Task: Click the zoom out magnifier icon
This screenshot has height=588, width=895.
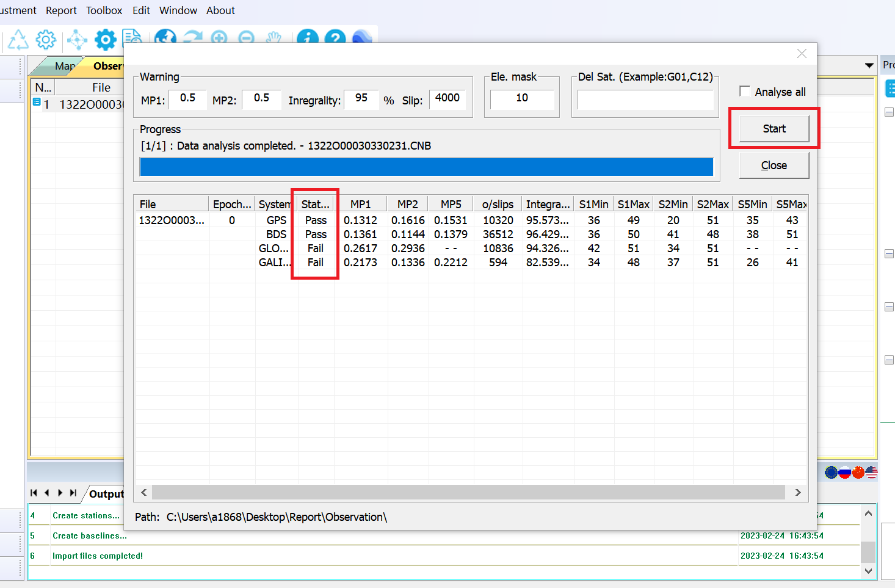Action: point(247,38)
